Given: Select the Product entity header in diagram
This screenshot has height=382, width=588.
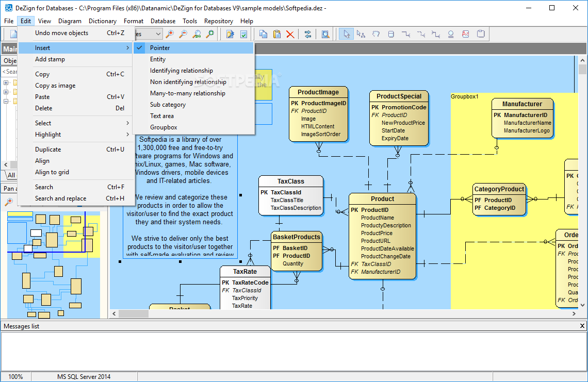Looking at the screenshot, I should [x=383, y=199].
